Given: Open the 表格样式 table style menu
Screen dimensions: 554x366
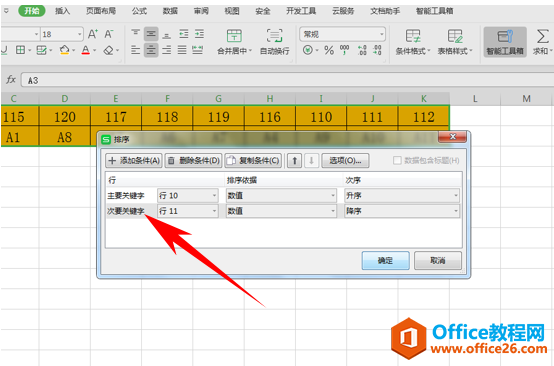Looking at the screenshot, I should (455, 42).
